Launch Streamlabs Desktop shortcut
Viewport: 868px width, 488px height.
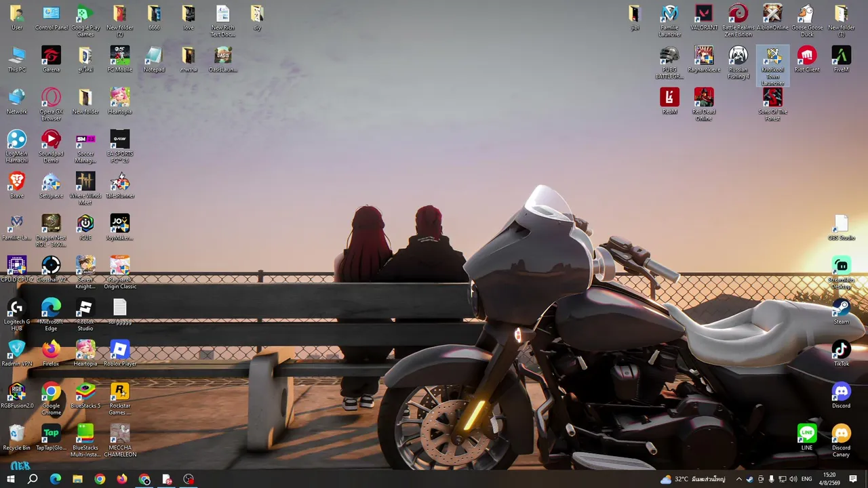pos(841,272)
